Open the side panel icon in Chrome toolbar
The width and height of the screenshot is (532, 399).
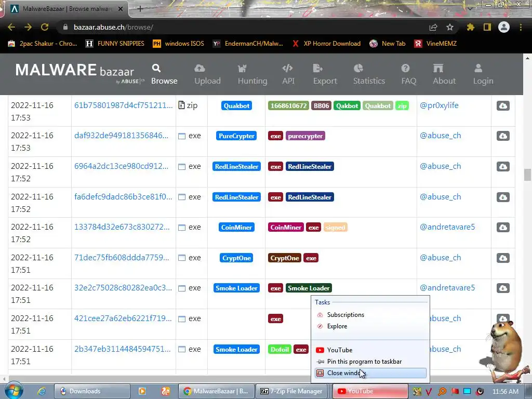[x=487, y=27]
